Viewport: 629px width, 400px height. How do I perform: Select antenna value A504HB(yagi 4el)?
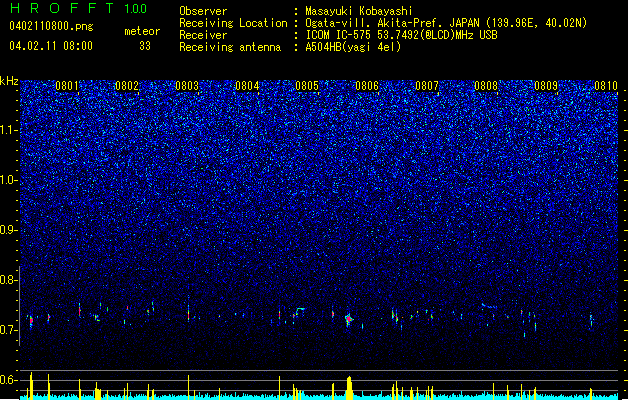point(353,47)
